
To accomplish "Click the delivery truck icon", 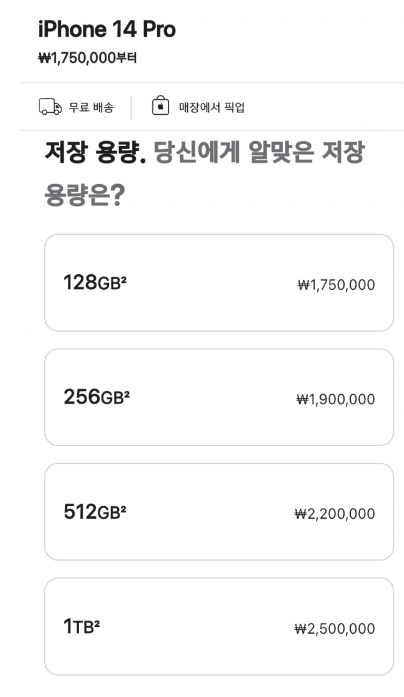I will [50, 107].
